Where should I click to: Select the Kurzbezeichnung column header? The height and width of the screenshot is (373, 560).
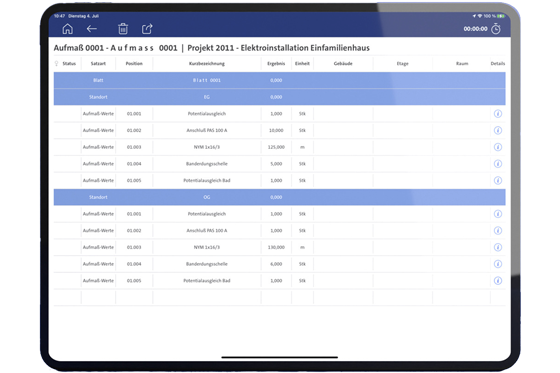click(x=207, y=64)
